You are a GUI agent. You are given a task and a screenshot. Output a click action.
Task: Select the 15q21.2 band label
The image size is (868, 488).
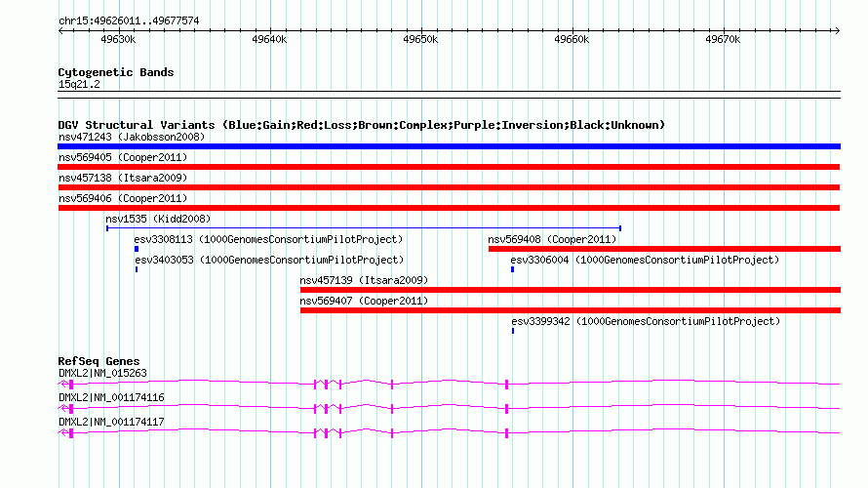[x=79, y=84]
